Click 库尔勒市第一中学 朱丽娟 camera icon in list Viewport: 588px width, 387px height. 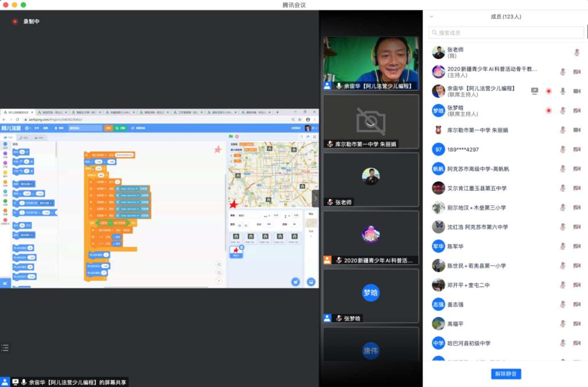(577, 130)
